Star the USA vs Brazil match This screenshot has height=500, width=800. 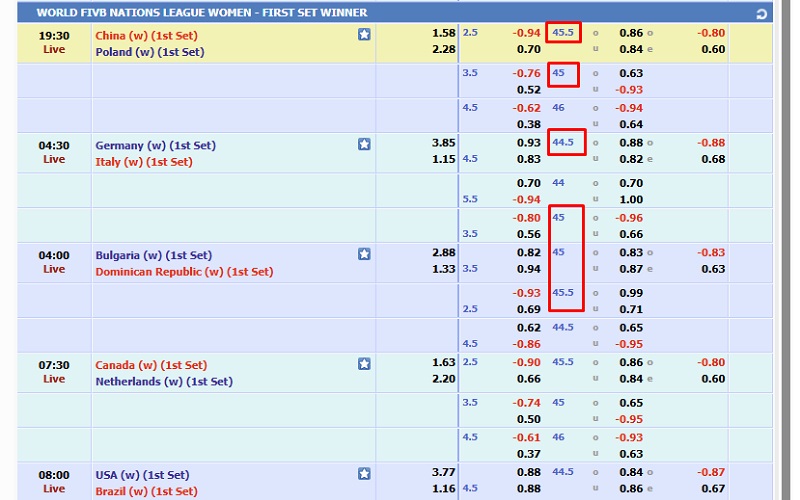coord(364,474)
